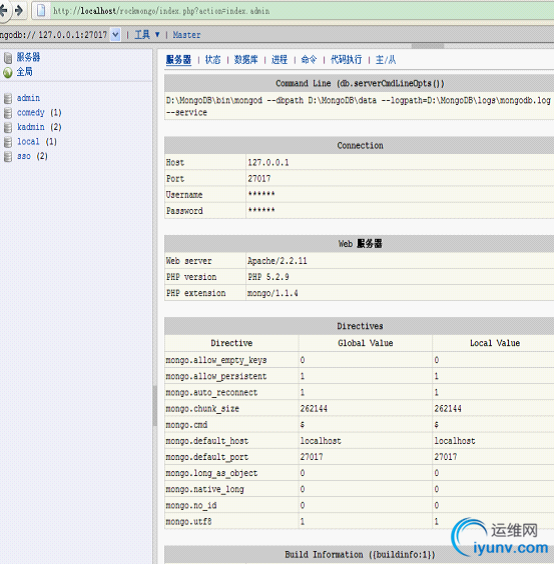Switch to the 状态 status tab
The width and height of the screenshot is (554, 564).
pyautogui.click(x=213, y=60)
